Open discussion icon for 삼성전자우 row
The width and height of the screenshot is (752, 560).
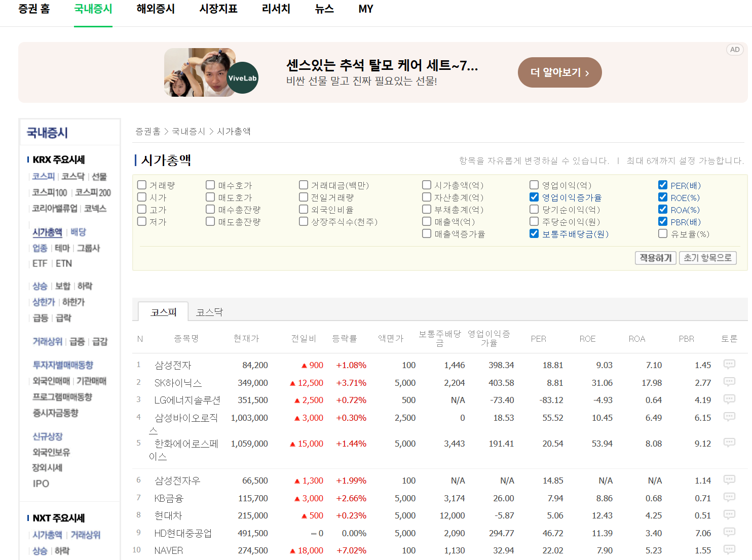click(x=729, y=479)
